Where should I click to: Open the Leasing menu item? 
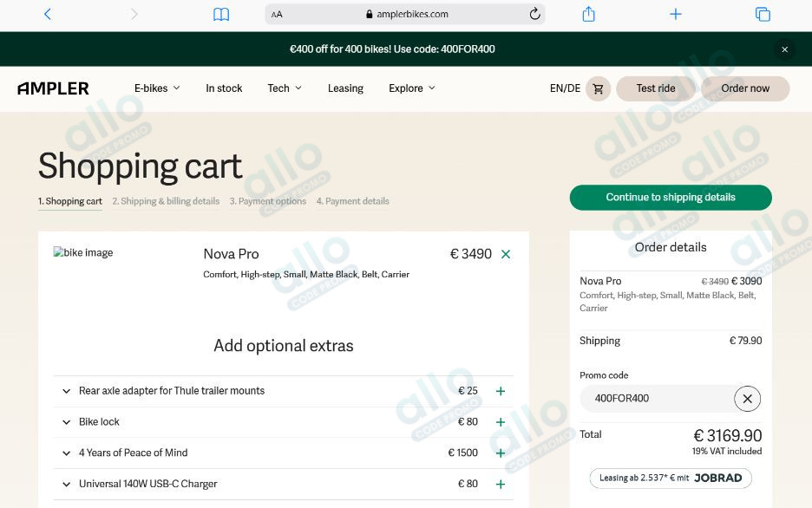tap(345, 88)
